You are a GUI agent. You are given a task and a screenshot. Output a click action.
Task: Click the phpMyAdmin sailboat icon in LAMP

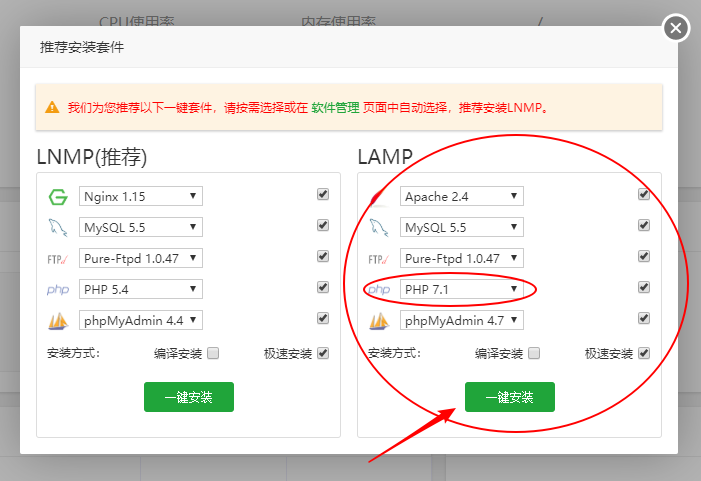pos(379,321)
